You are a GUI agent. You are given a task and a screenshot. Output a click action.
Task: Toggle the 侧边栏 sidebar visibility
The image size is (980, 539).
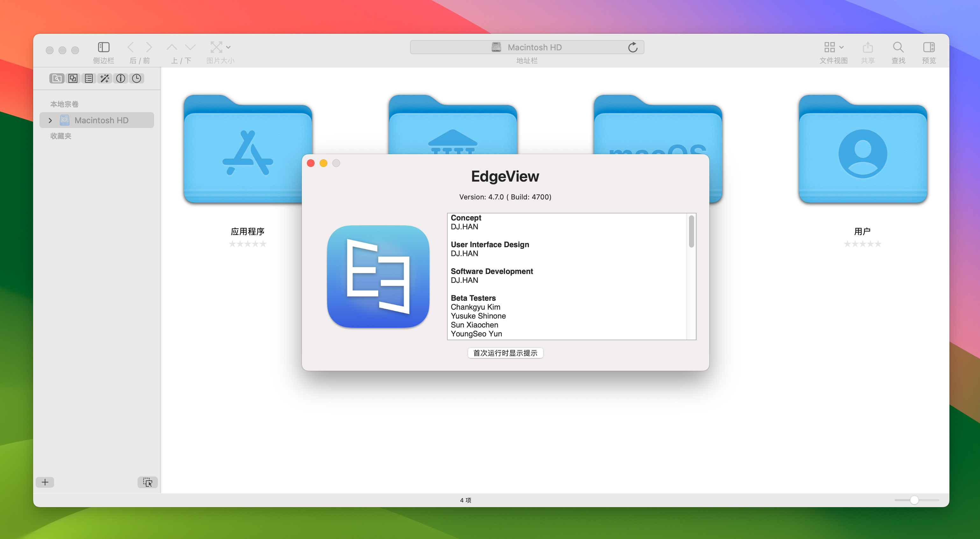(103, 47)
